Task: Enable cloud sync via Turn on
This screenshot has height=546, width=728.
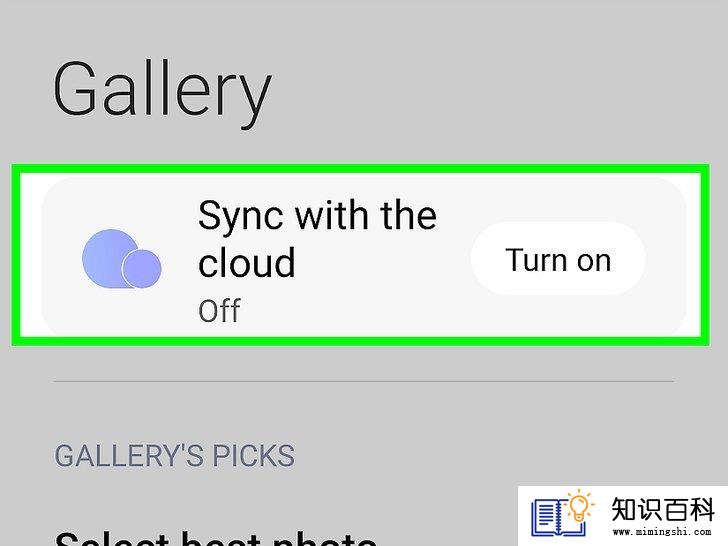Action: 558,259
